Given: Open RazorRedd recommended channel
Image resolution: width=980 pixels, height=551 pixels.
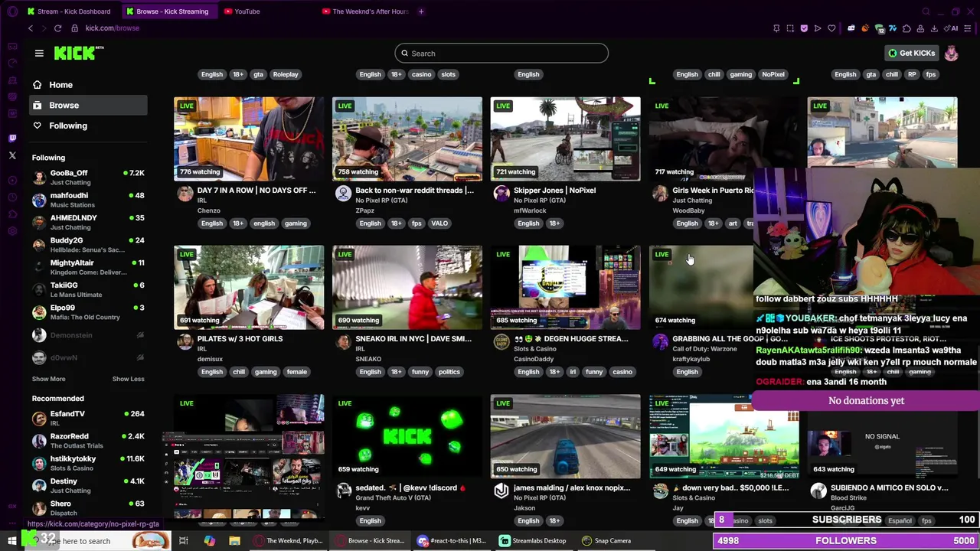Looking at the screenshot, I should [x=88, y=440].
